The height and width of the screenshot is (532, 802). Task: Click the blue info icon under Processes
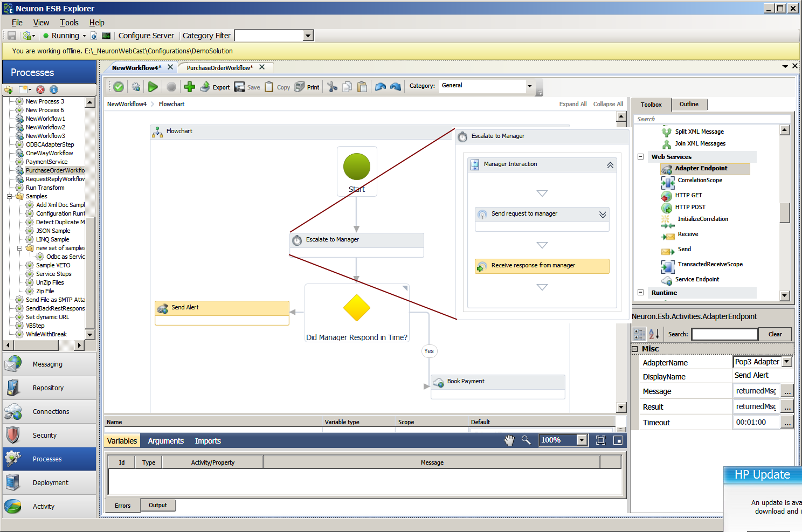[x=54, y=89]
